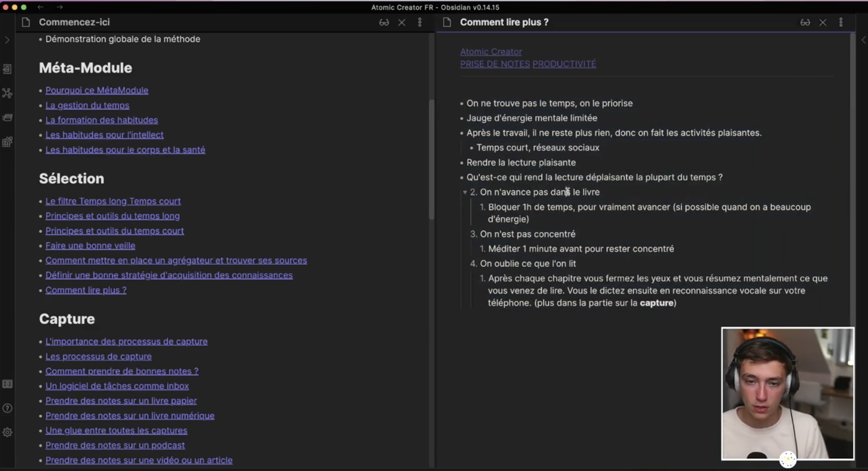The width and height of the screenshot is (868, 471).
Task: Open settings gear in ribbon
Action: [7, 432]
